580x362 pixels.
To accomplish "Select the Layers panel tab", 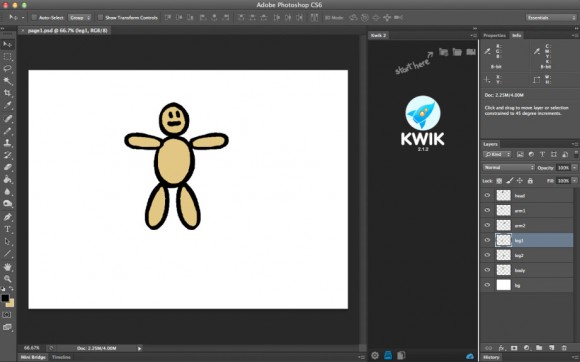I will point(490,144).
